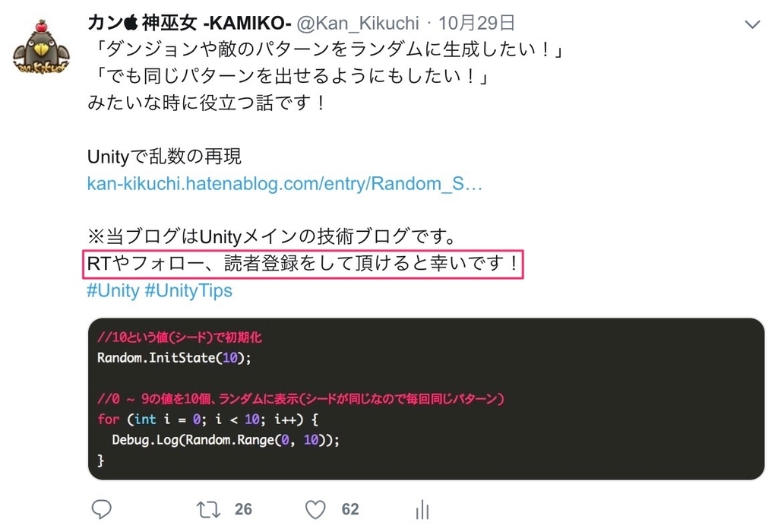Open the カン 神巫女 -KAMIKO- display name

(x=189, y=23)
